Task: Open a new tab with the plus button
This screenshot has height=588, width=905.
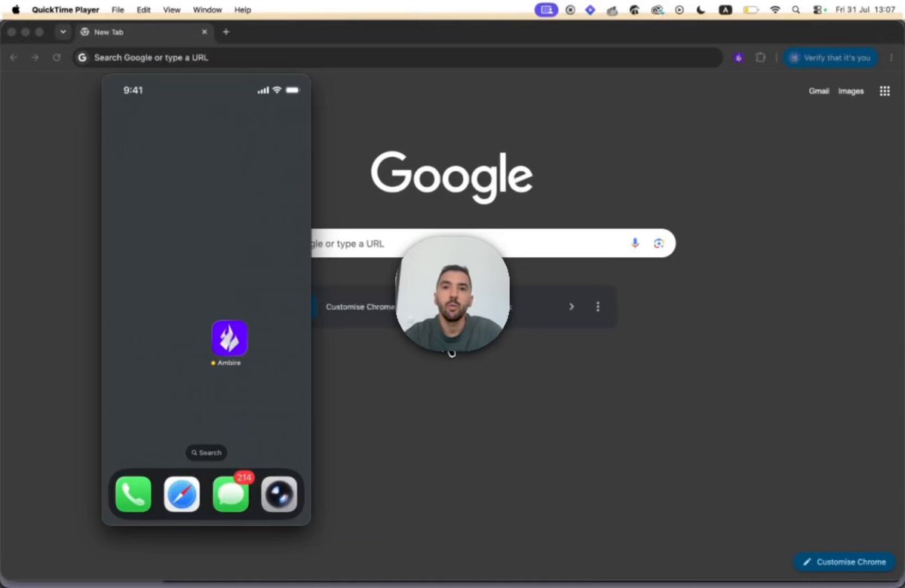Action: point(225,32)
